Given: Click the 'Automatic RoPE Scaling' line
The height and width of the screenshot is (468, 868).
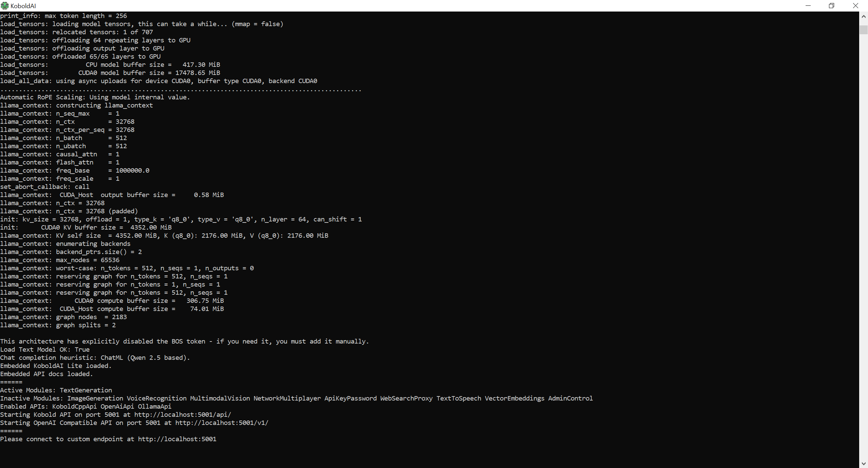Looking at the screenshot, I should pyautogui.click(x=95, y=97).
